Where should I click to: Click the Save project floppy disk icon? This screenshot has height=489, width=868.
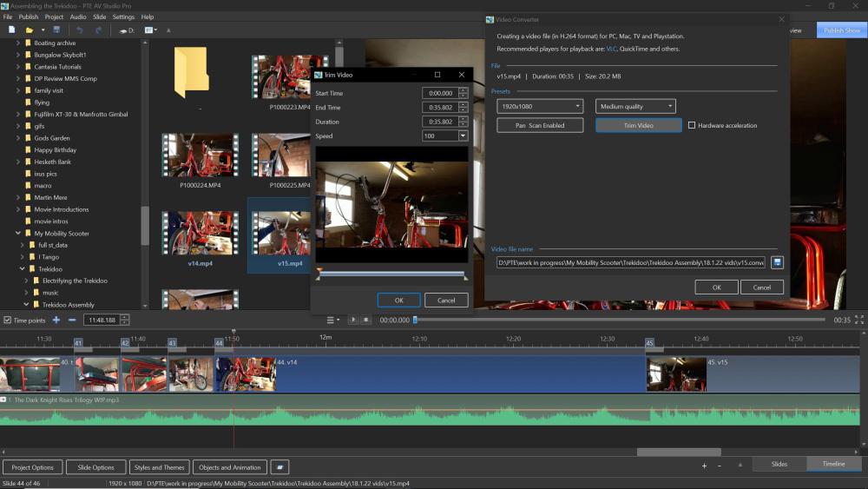pos(57,30)
